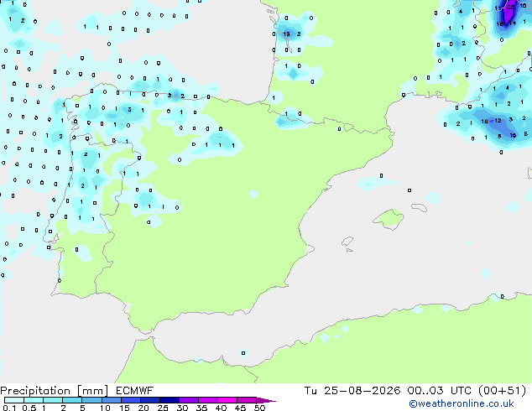
Task: Click legend swatch between 0.1 and 0.5
Action: coord(14,400)
